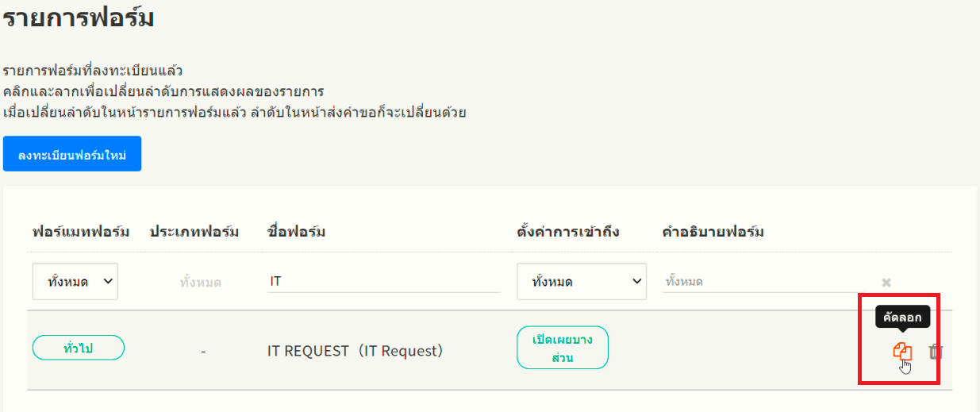Copy the IT REQUEST form

point(902,351)
